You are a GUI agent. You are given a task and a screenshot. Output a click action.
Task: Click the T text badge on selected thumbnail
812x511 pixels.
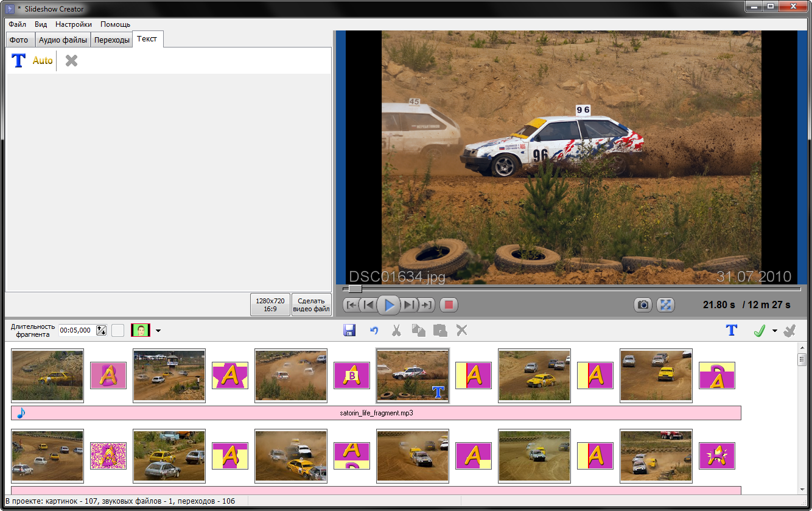[x=438, y=392]
